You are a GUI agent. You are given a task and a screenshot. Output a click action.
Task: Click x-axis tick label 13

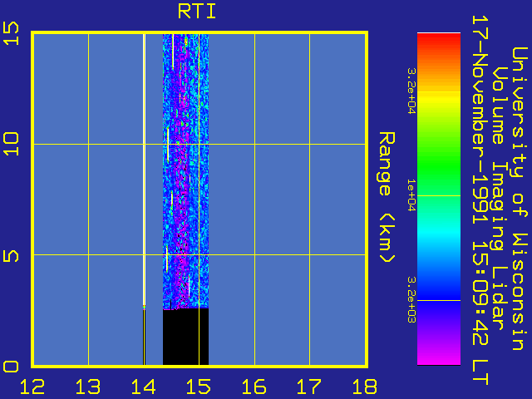[x=88, y=387]
